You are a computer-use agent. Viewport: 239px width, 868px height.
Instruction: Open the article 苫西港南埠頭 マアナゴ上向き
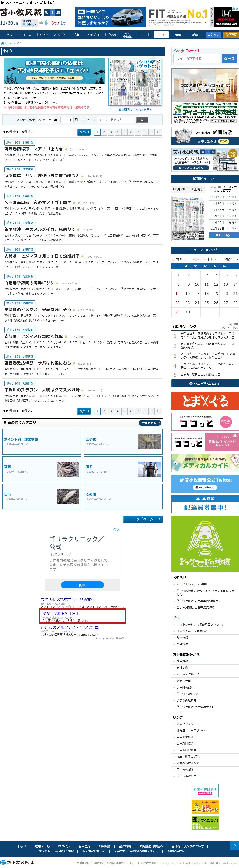[x=33, y=149]
